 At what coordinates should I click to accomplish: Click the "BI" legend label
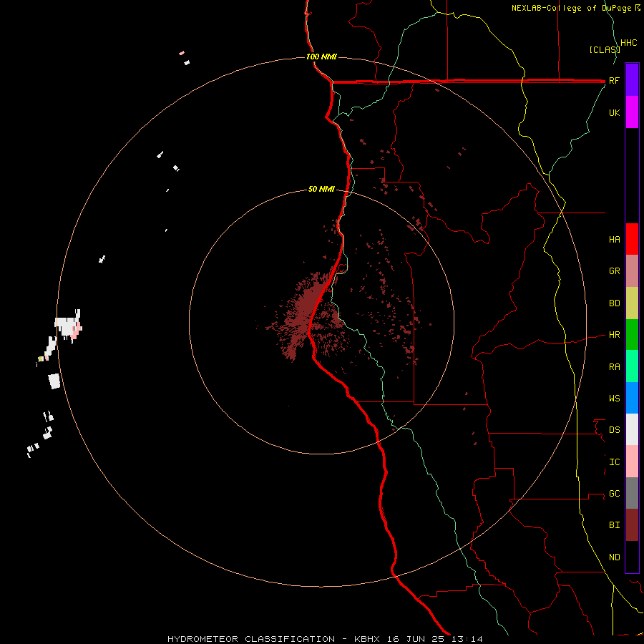tap(615, 525)
